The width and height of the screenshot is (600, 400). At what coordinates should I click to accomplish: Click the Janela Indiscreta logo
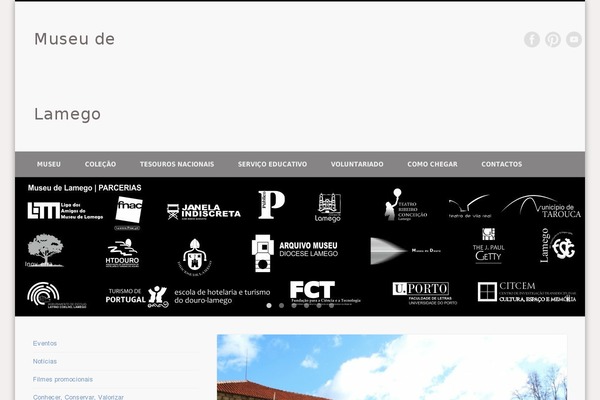pos(204,212)
